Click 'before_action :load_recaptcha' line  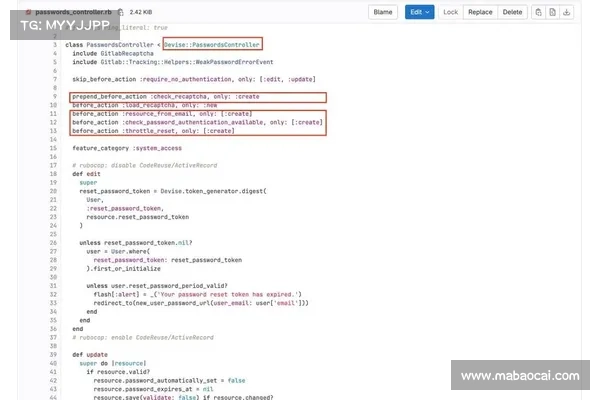(145, 105)
